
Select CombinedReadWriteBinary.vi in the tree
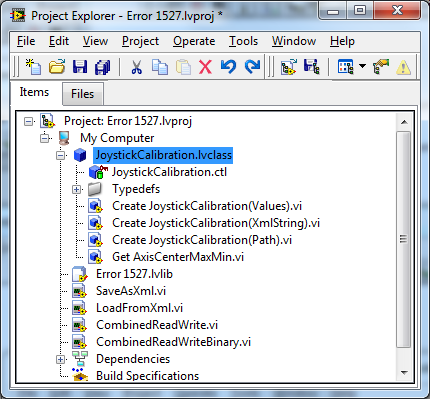[173, 342]
